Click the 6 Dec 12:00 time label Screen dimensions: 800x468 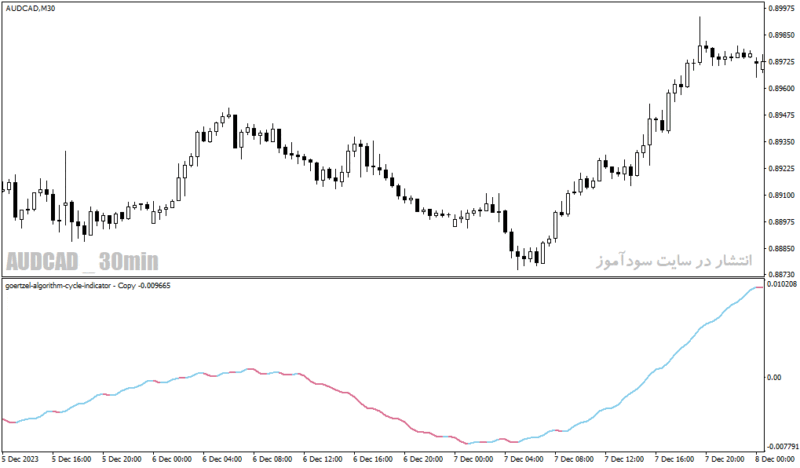(x=322, y=459)
